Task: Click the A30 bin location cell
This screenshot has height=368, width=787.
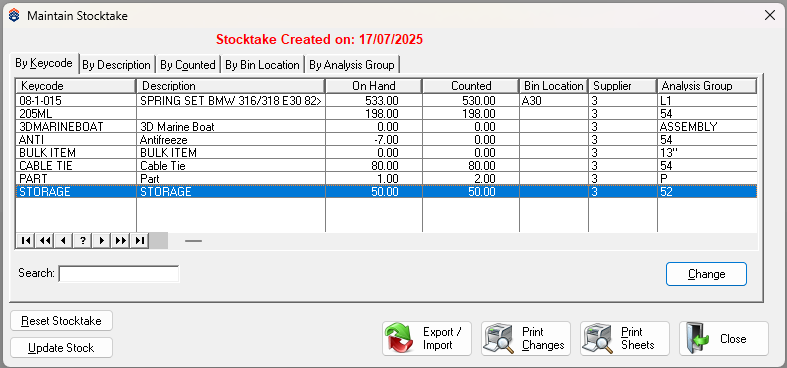Action: coord(554,100)
